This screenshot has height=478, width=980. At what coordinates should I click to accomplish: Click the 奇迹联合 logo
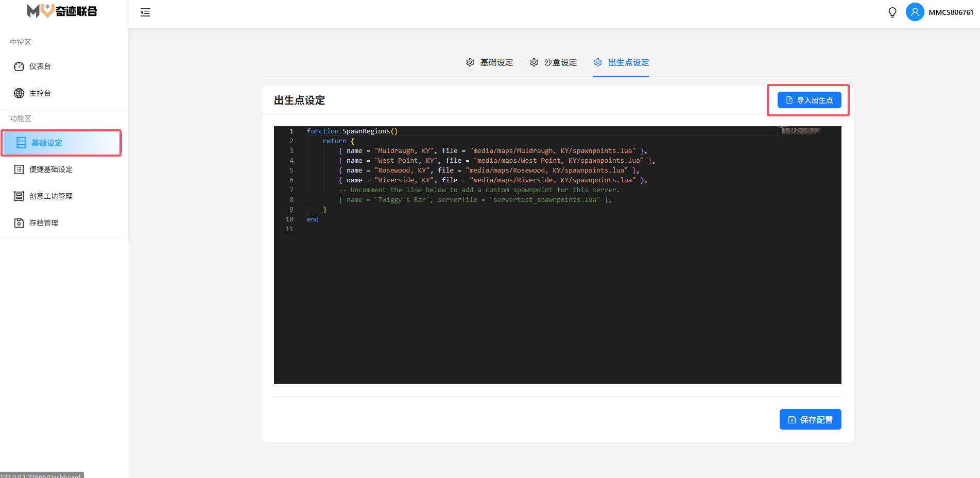click(x=62, y=11)
